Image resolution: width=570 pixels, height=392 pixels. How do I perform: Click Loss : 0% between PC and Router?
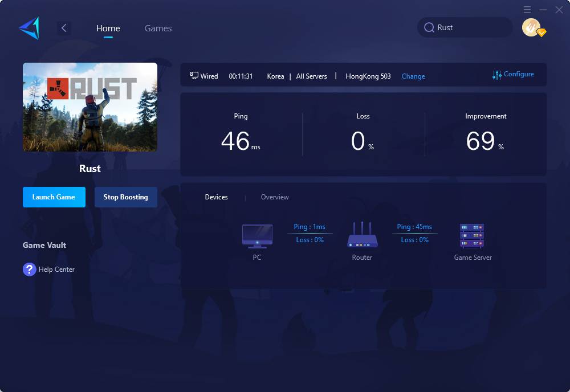(310, 240)
